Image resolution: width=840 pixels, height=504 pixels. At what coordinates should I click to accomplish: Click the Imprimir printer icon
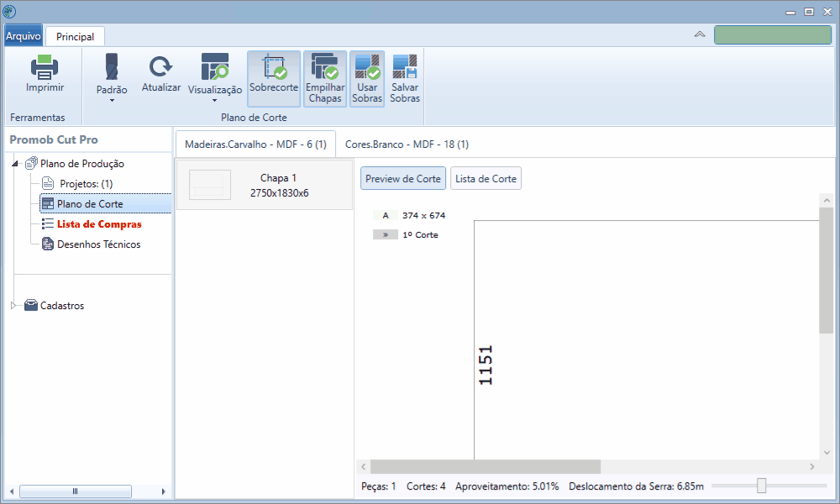[x=45, y=67]
